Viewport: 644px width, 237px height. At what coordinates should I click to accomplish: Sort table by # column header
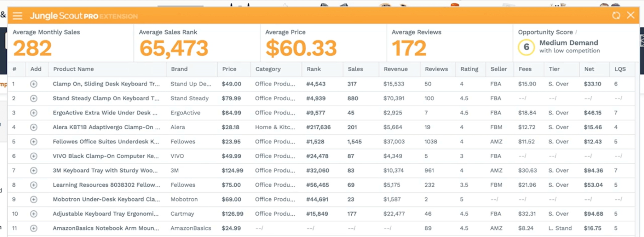14,69
